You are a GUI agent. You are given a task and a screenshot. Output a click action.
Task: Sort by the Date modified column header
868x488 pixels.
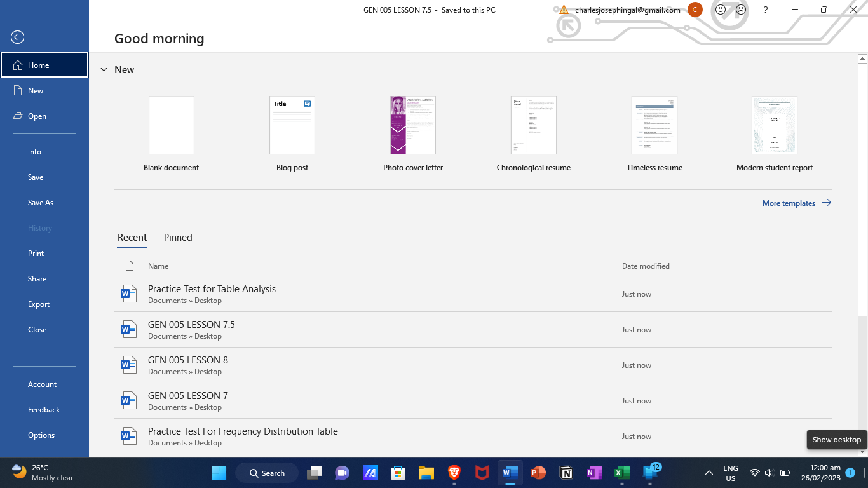tap(646, 266)
